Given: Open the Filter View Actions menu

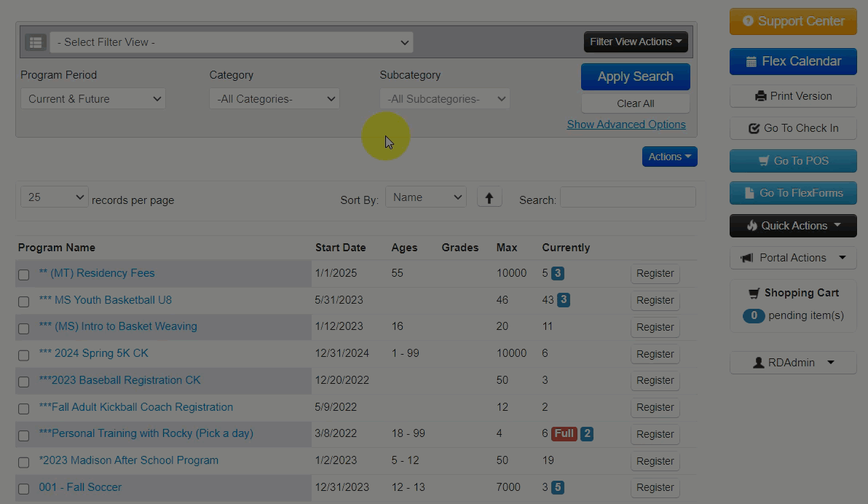Looking at the screenshot, I should click(x=636, y=42).
